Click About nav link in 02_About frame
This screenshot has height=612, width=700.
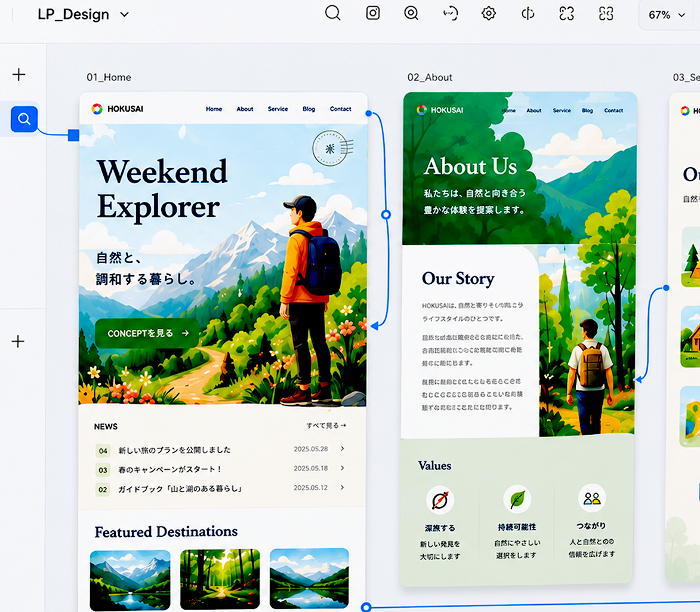(x=534, y=110)
